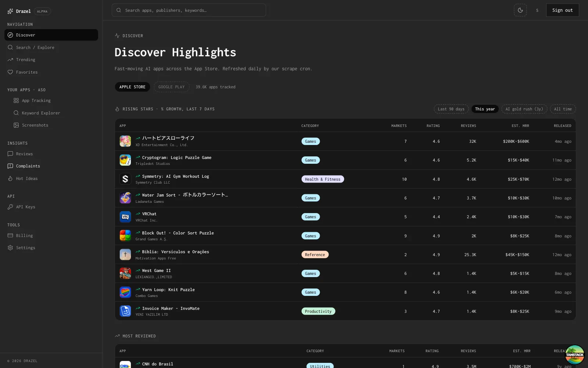Click the Search / Explore magnifier icon
Image resolution: width=588 pixels, height=368 pixels.
10,47
